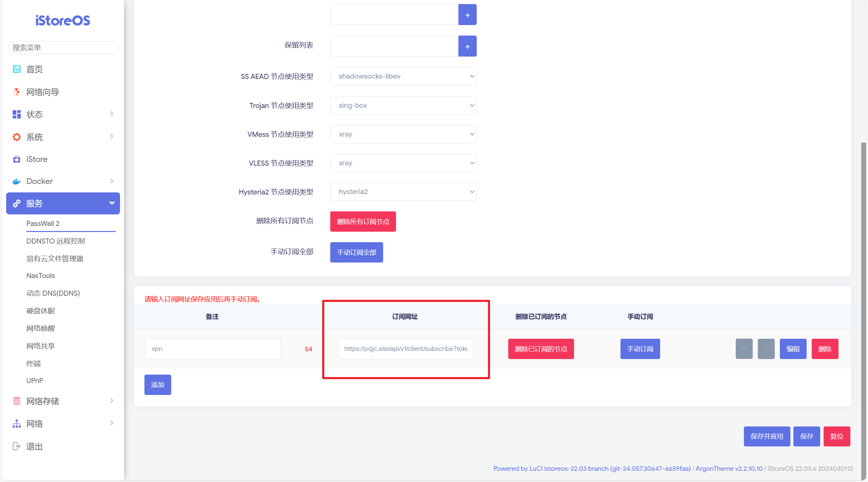Move subscription up with arrow button
868x482 pixels.
[744, 349]
